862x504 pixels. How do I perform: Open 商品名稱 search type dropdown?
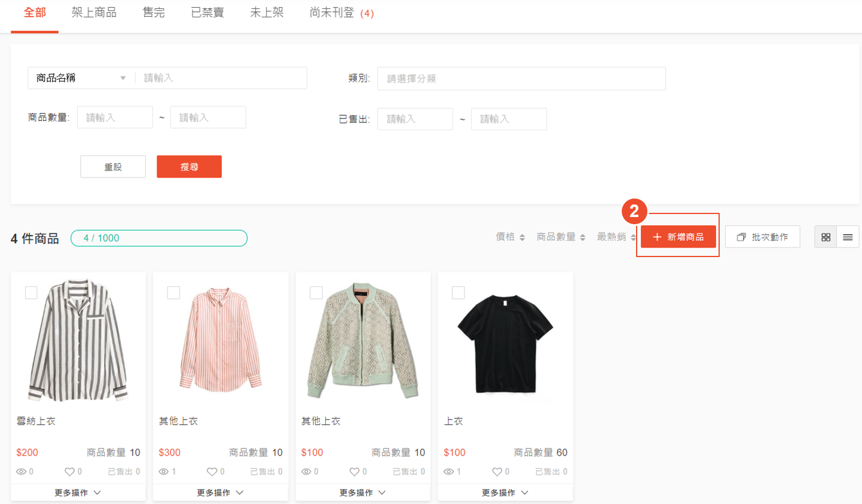tap(81, 78)
